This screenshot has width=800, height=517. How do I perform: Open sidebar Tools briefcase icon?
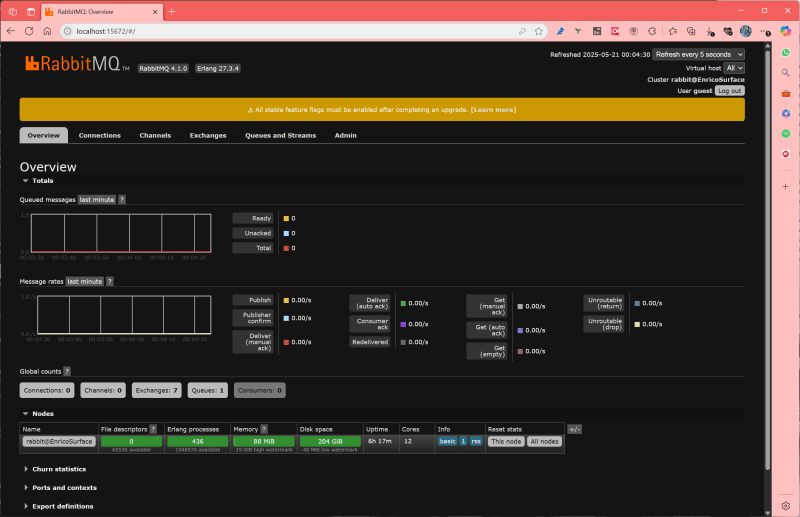pyautogui.click(x=786, y=93)
